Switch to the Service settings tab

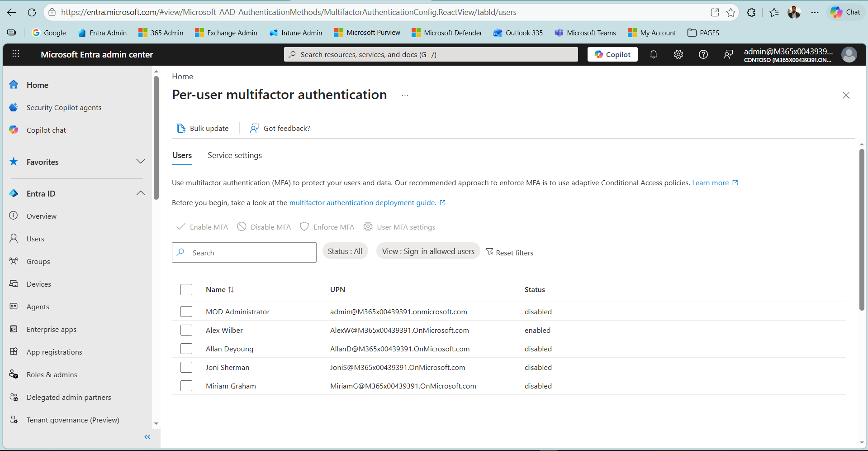point(235,155)
